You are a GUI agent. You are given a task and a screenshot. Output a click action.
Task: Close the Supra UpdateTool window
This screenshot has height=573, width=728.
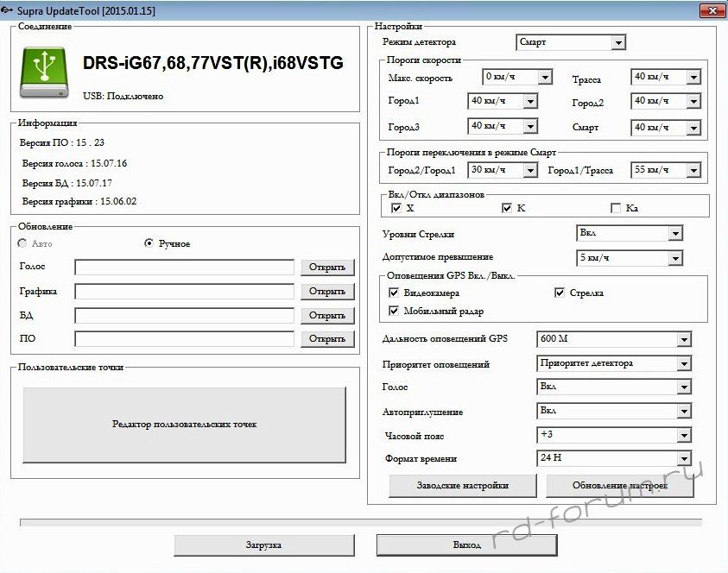click(712, 10)
